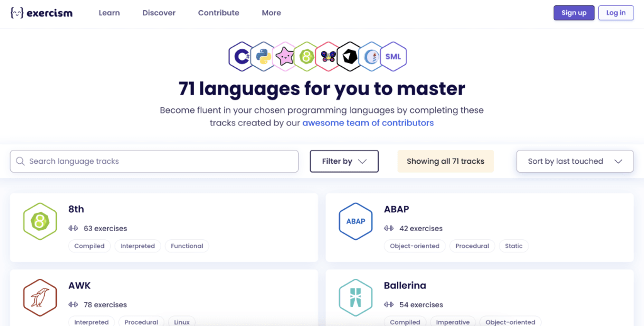
Task: Click the SML hexagon icon
Action: [x=393, y=57]
